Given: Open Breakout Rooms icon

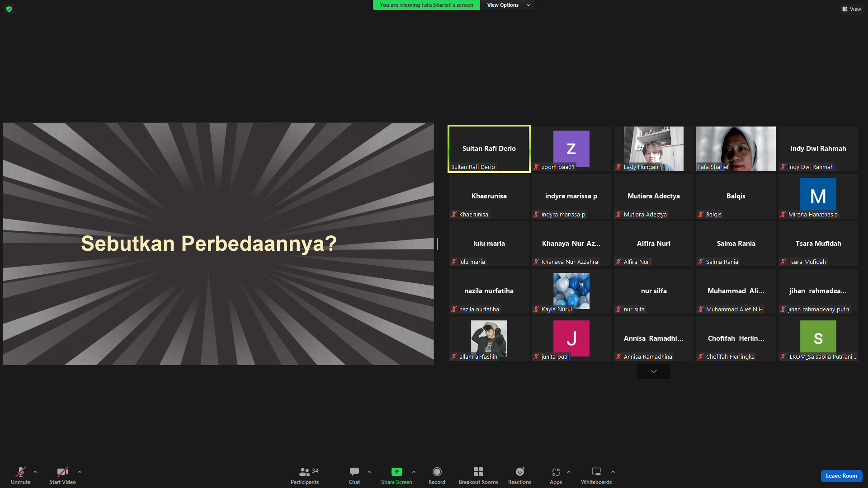Looking at the screenshot, I should pos(478,472).
